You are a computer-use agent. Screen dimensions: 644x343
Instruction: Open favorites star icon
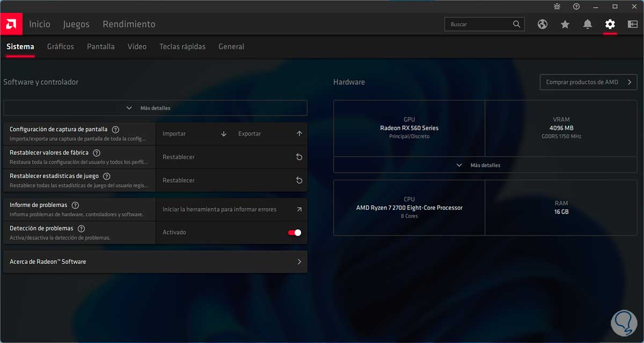[565, 24]
